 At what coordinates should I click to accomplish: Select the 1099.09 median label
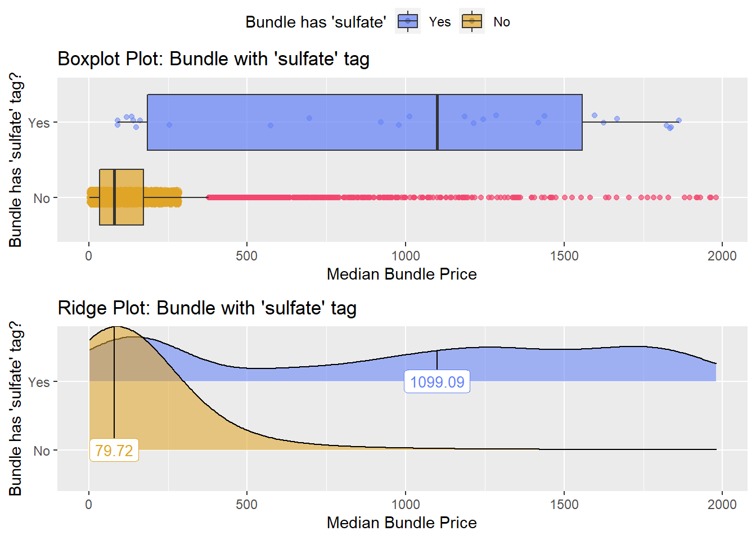[x=437, y=382]
